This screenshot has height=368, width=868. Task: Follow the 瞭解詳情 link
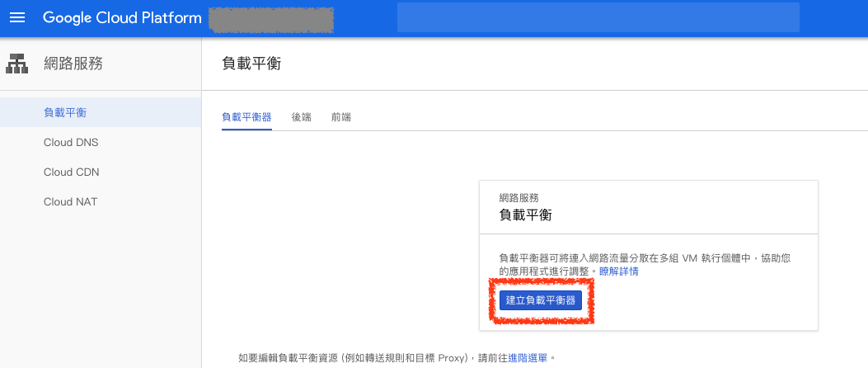[618, 271]
